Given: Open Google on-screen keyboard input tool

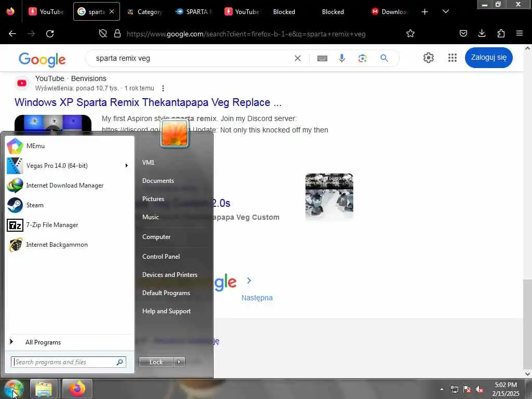Looking at the screenshot, I should [322, 58].
